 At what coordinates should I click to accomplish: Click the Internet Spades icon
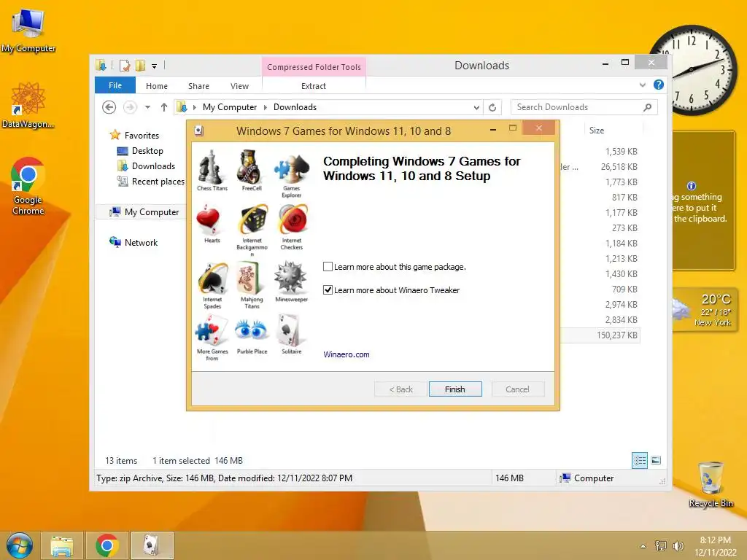213,279
